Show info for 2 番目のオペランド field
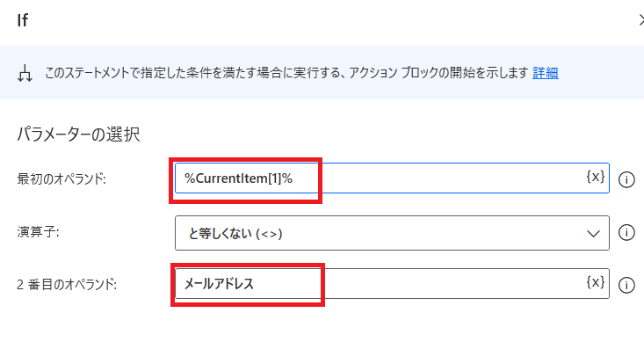This screenshot has height=342, width=644. (626, 285)
